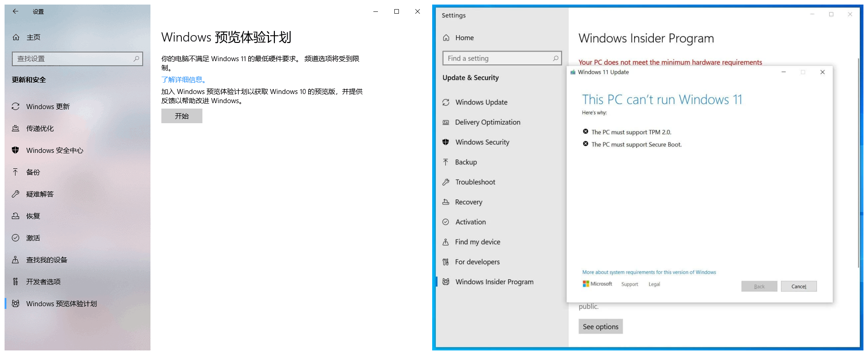The width and height of the screenshot is (868, 355).
Task: Click the Activation checkmark circle icon
Action: pyautogui.click(x=446, y=222)
